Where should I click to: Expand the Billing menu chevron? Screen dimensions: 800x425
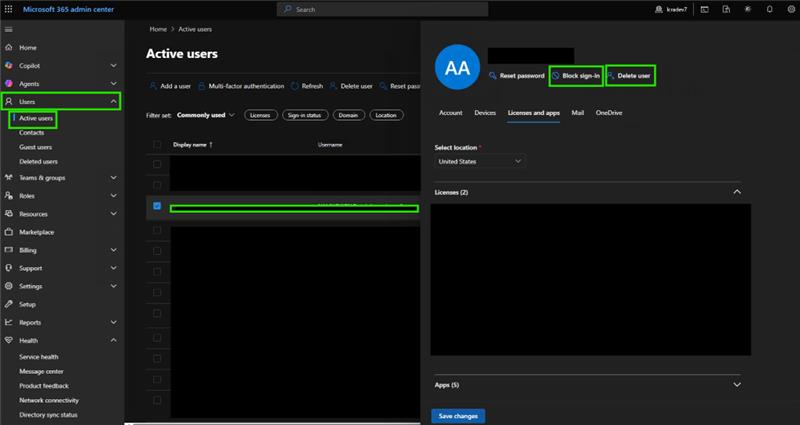point(113,250)
